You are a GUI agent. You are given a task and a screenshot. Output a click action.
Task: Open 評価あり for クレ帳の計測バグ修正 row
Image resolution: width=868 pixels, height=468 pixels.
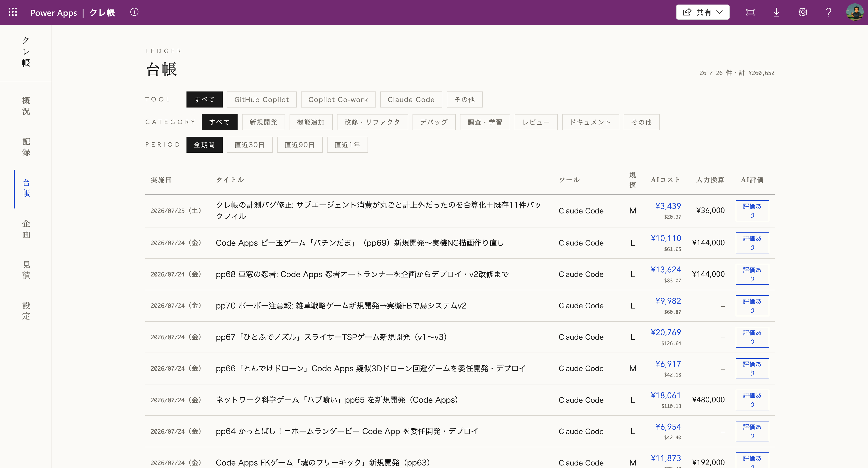tap(752, 211)
